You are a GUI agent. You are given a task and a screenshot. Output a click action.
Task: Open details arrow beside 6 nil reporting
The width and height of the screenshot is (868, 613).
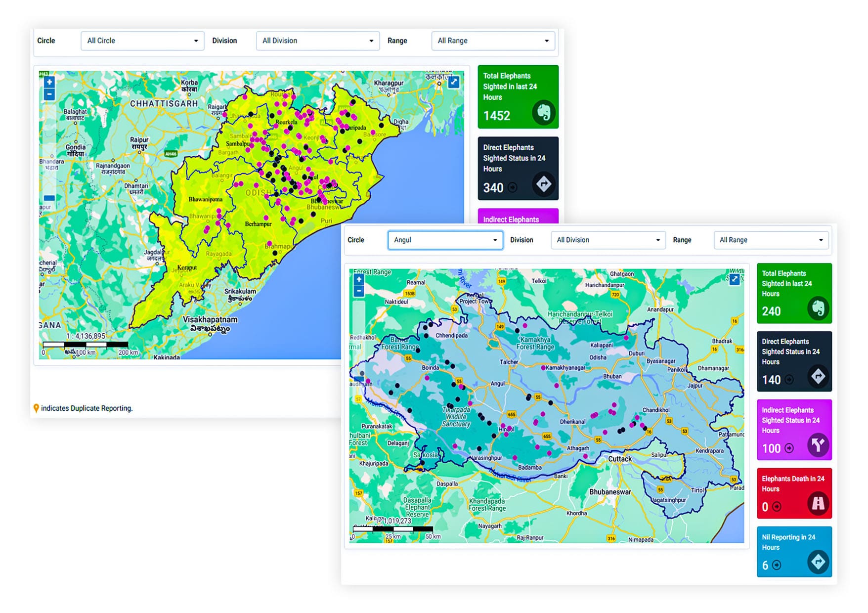pos(777,565)
